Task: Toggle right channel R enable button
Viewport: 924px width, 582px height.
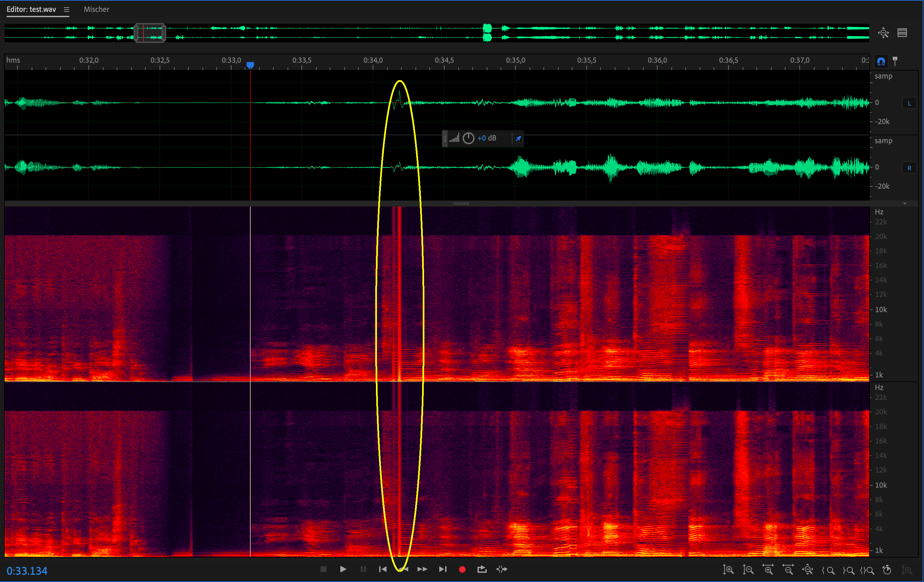Action: 909,168
